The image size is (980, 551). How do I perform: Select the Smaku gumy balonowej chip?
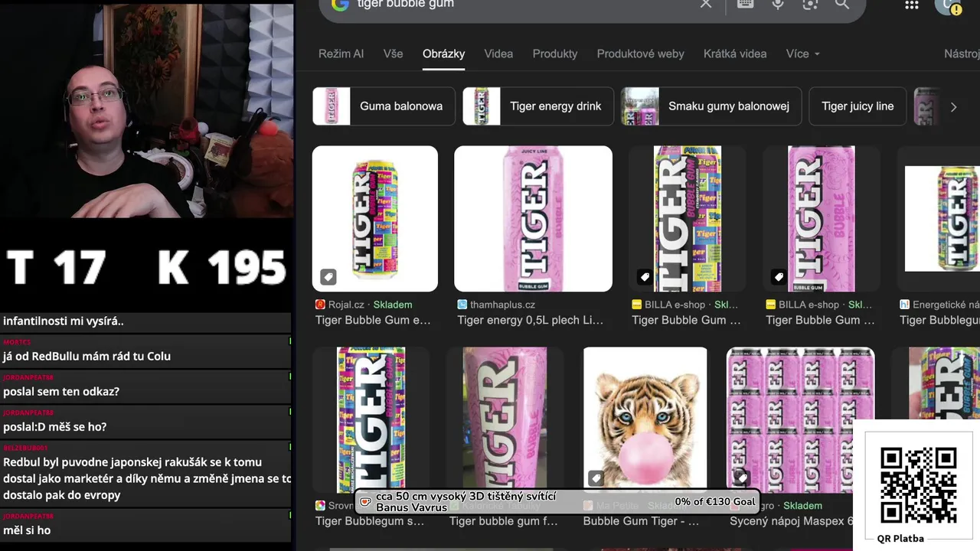[x=711, y=106]
